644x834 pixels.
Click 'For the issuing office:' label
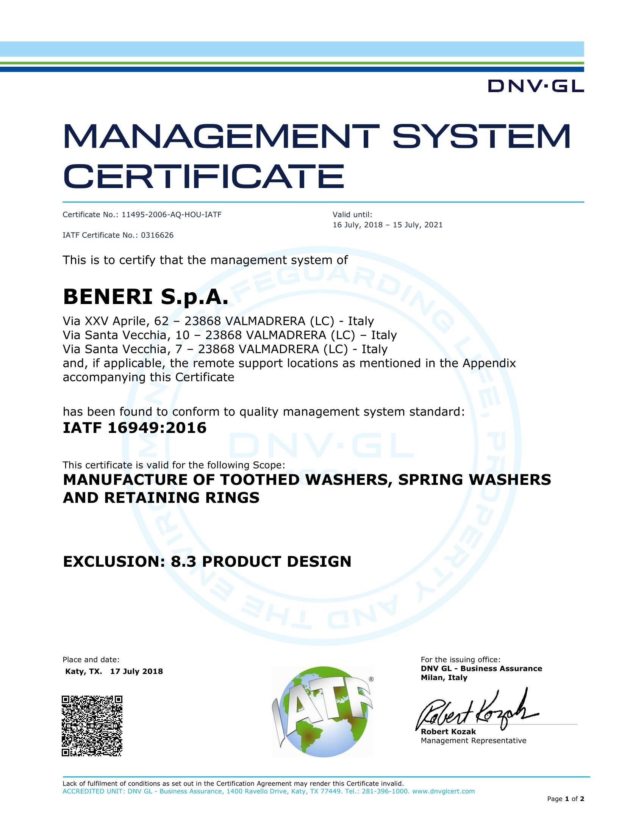coord(461,660)
